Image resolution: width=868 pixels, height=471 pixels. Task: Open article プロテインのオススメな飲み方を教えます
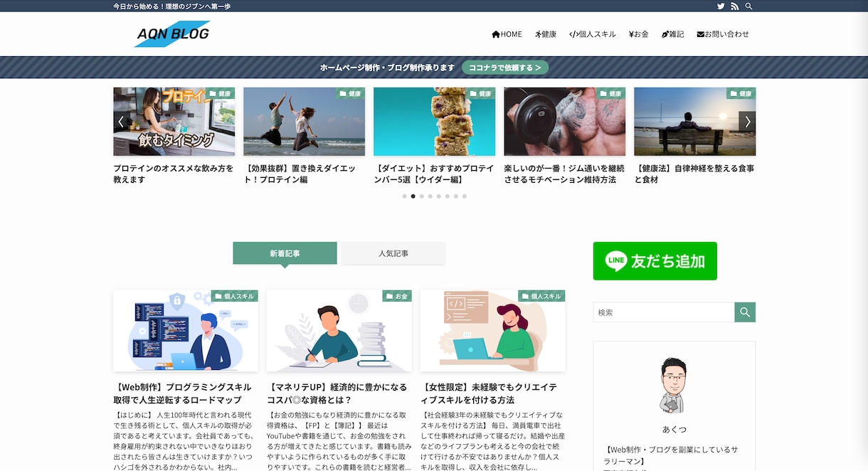(x=174, y=174)
